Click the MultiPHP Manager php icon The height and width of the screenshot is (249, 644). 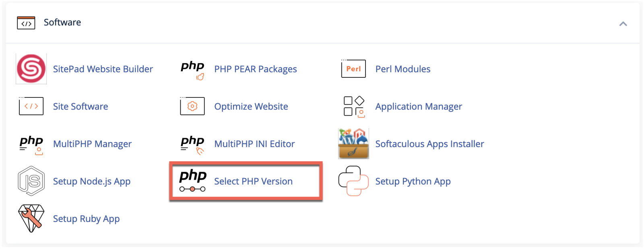click(31, 144)
